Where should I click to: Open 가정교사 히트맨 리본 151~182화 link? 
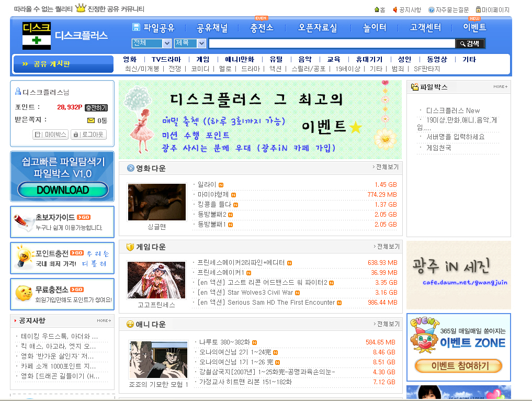245,382
